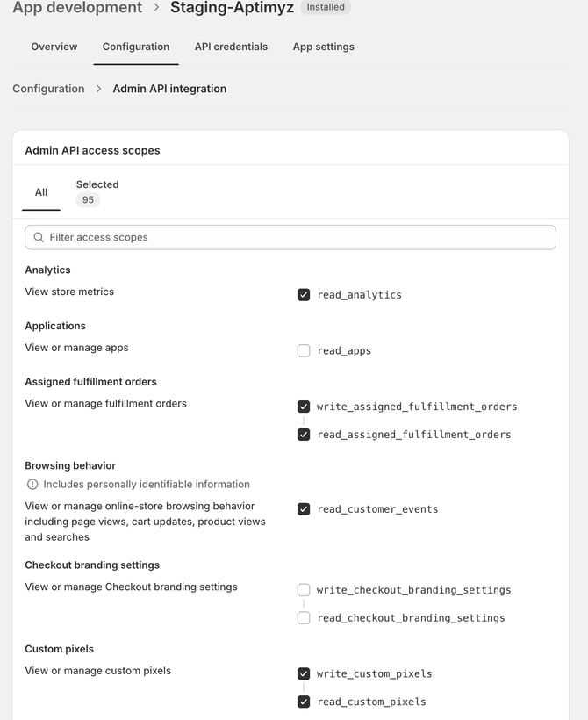The height and width of the screenshot is (720, 588).
Task: Show the Selected scopes tab
Action: [97, 191]
